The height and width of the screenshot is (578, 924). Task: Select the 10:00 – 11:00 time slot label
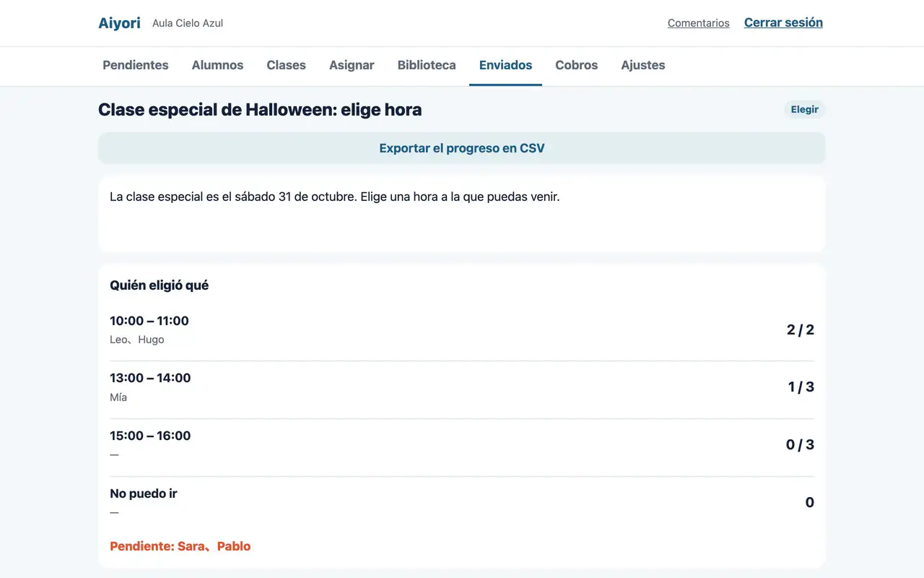coord(149,321)
